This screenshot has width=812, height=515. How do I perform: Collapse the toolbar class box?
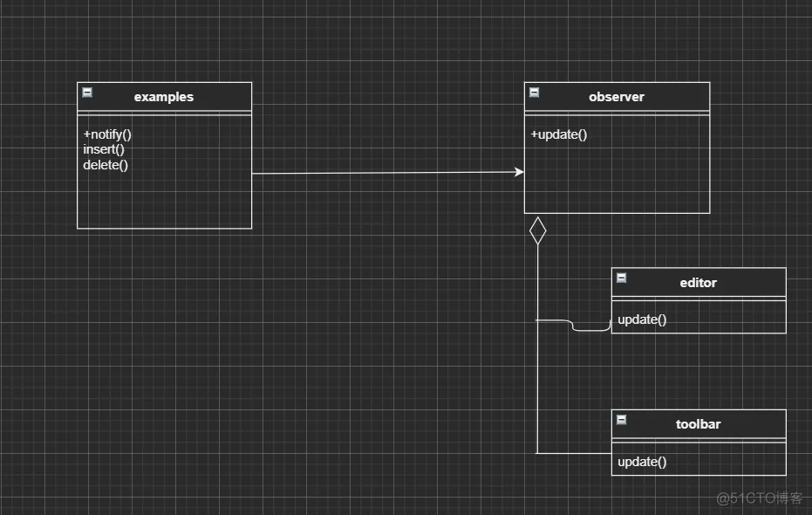[621, 420]
